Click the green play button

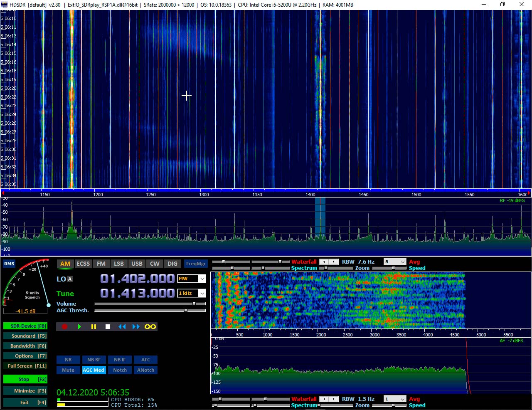tap(79, 327)
